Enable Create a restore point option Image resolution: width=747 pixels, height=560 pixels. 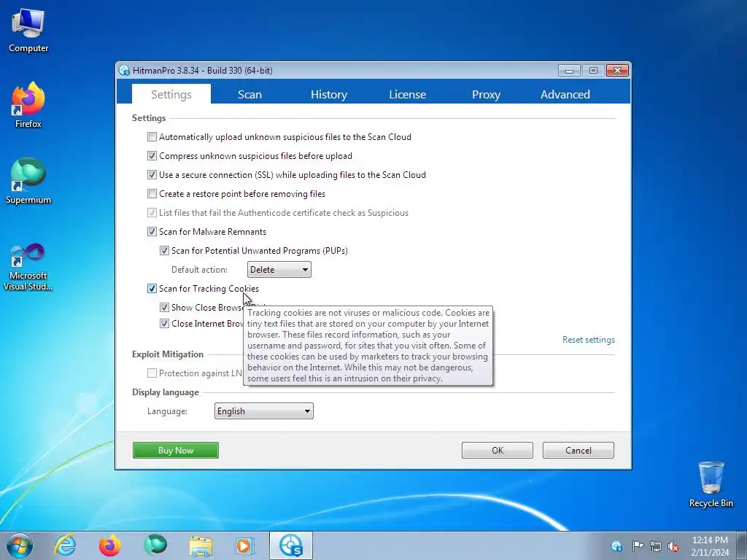[x=152, y=194]
